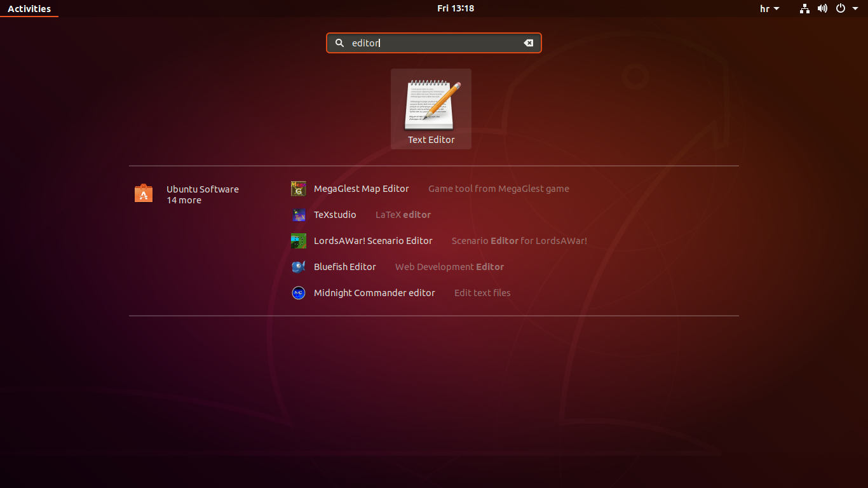Pick the LordsAWar! Scenario Editor icon
Image resolution: width=868 pixels, height=488 pixels.
[299, 241]
